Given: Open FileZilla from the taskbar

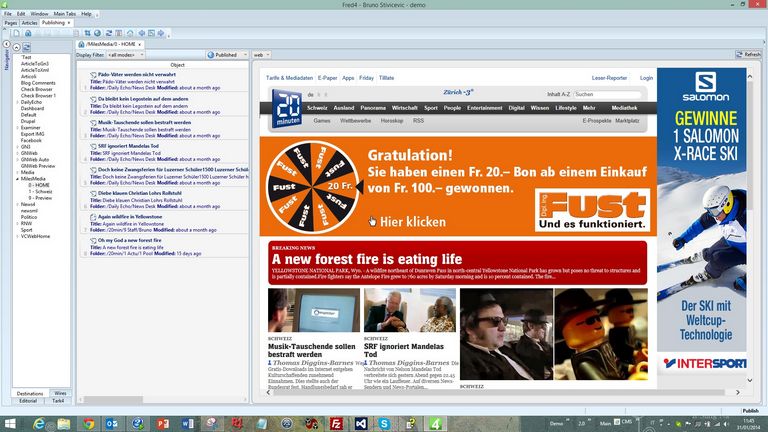Looking at the screenshot, I should [x=336, y=424].
